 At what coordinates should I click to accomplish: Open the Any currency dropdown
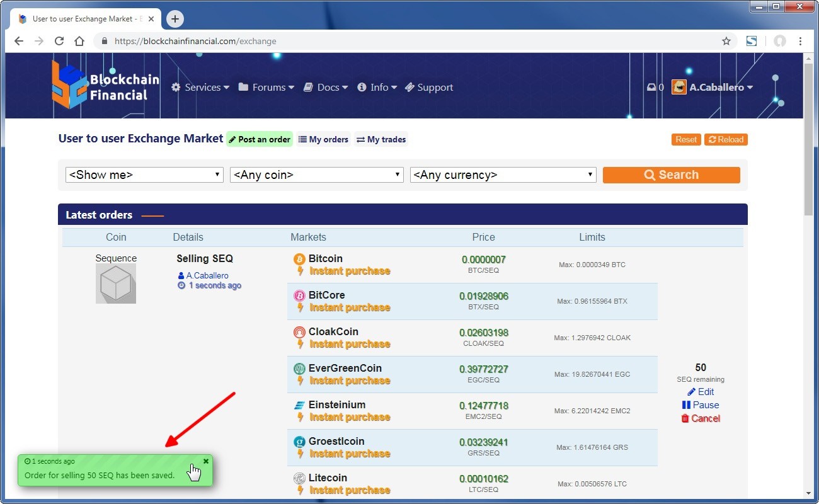coord(503,175)
